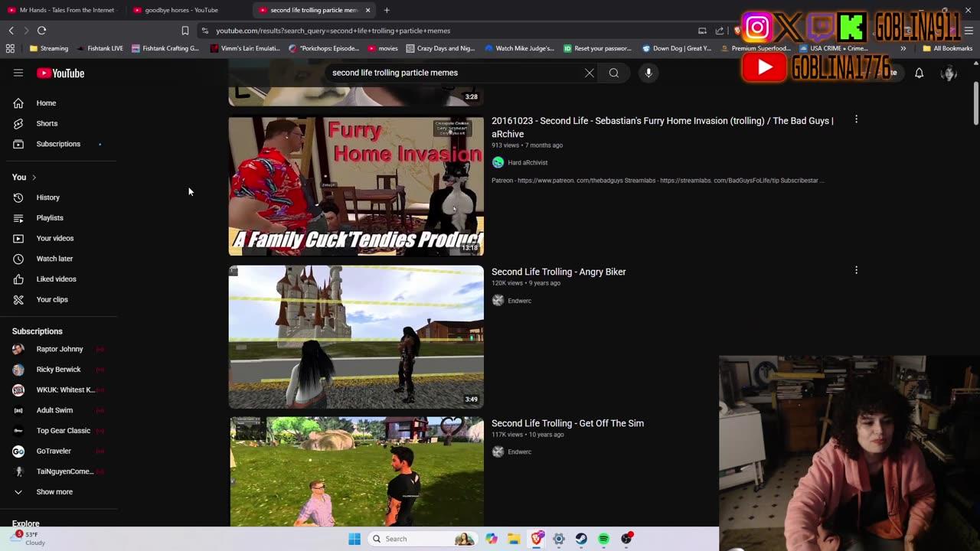Open Top Gear Classic channel
The width and height of the screenshot is (980, 551).
click(x=61, y=431)
